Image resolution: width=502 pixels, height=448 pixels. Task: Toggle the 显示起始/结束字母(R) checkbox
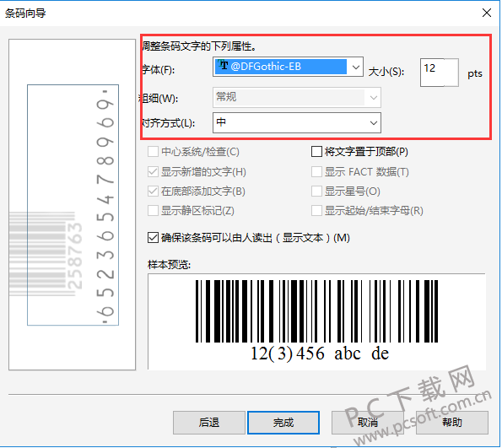[316, 211]
